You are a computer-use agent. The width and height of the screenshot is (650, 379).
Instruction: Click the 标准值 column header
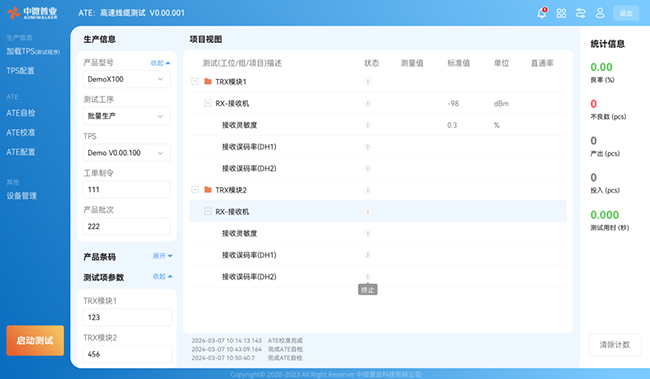click(458, 63)
